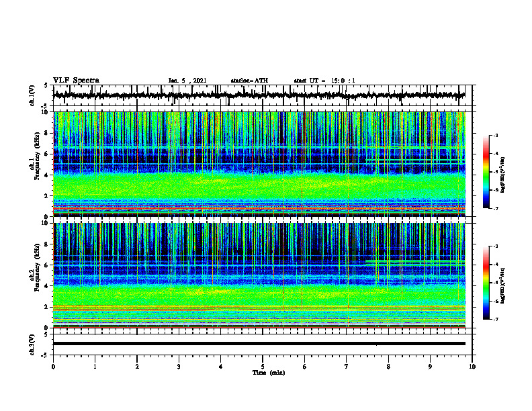
Task: Click the ch.2 color bar PSD units label
Action: (x=502, y=285)
